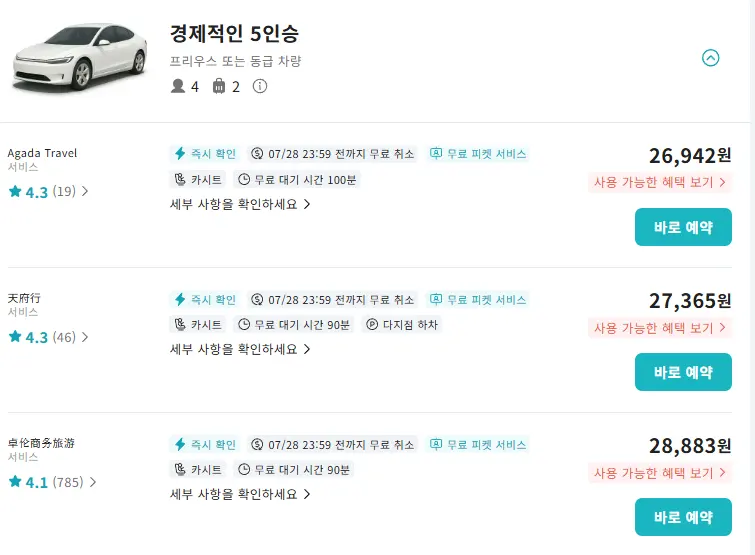Open 卓伦商务旅游 rating 4.1 (785) reviews

pyautogui.click(x=52, y=482)
